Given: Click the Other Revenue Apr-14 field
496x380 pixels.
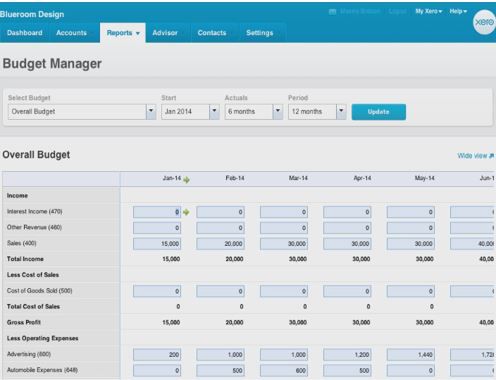Looking at the screenshot, I should [347, 228].
